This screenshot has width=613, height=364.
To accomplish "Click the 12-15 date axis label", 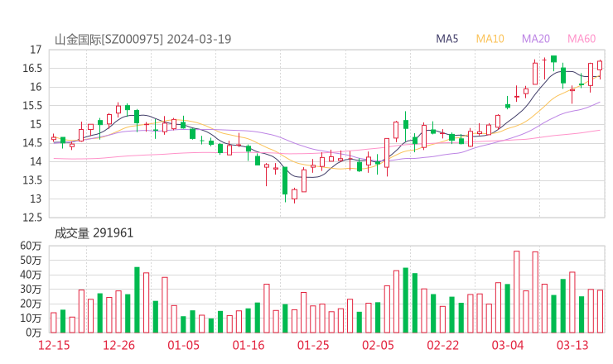I will [x=54, y=345].
